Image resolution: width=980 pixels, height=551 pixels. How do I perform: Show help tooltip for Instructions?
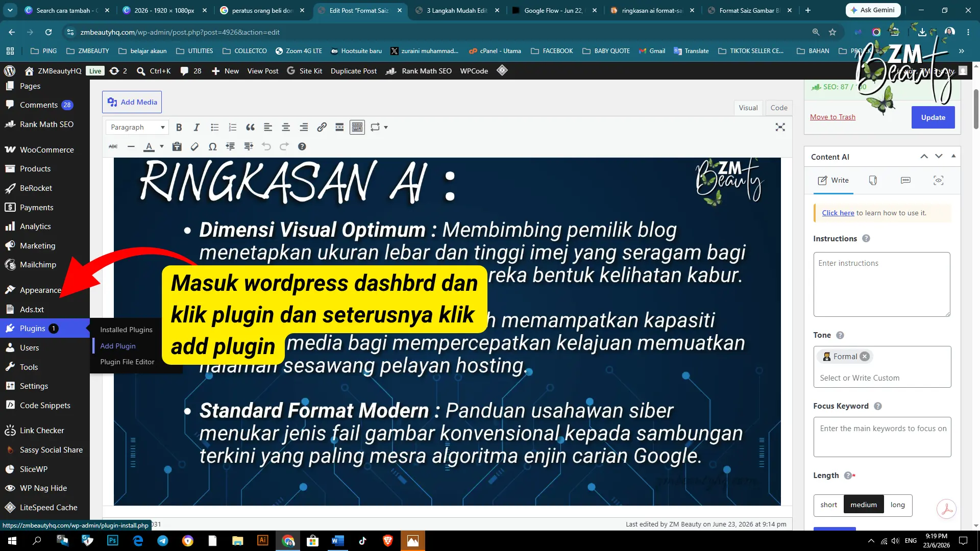click(x=866, y=239)
